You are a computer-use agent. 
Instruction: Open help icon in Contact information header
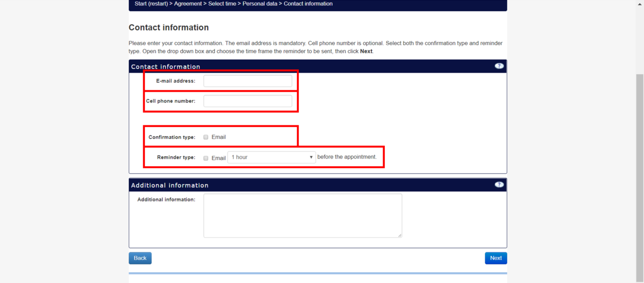pos(499,66)
